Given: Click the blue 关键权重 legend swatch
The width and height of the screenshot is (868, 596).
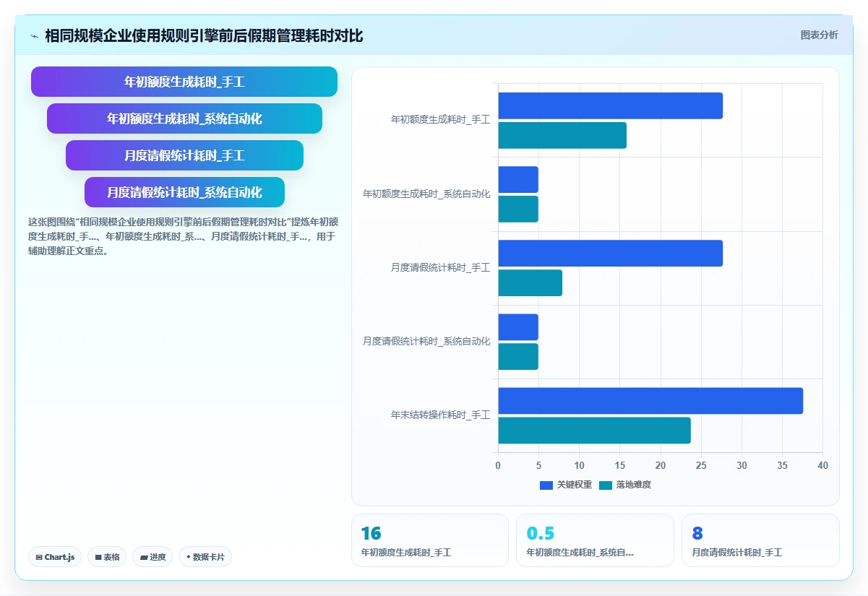Looking at the screenshot, I should pyautogui.click(x=546, y=485).
